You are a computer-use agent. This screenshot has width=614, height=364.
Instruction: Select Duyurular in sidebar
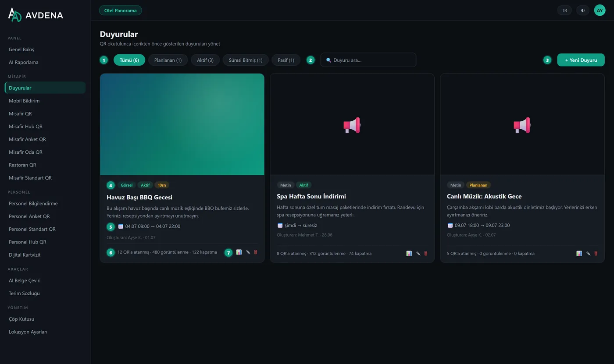(45, 88)
